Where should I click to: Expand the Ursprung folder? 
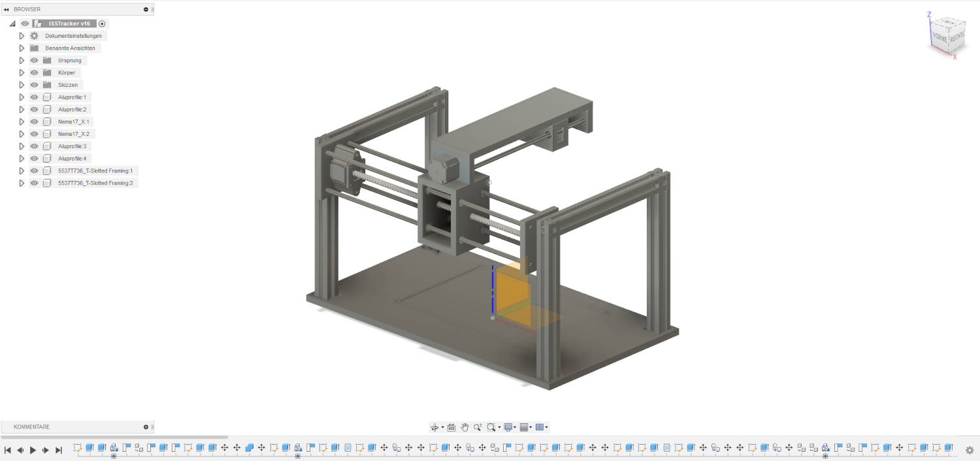click(22, 61)
